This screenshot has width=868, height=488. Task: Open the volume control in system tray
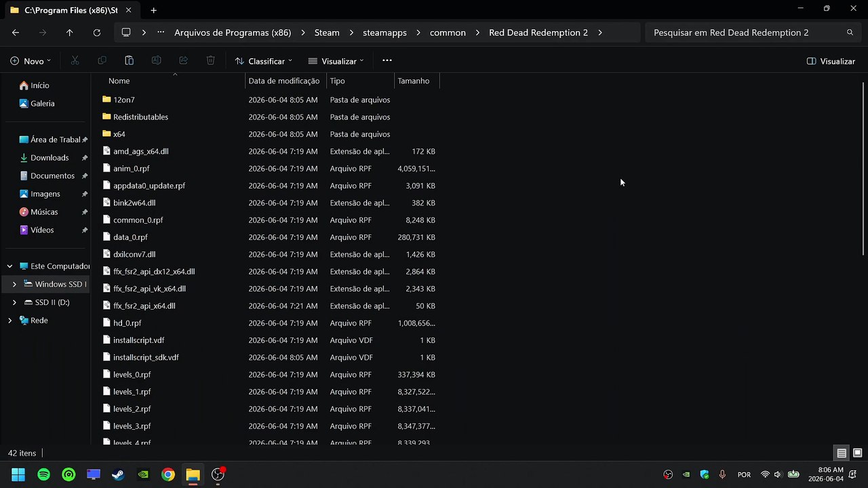pos(778,474)
